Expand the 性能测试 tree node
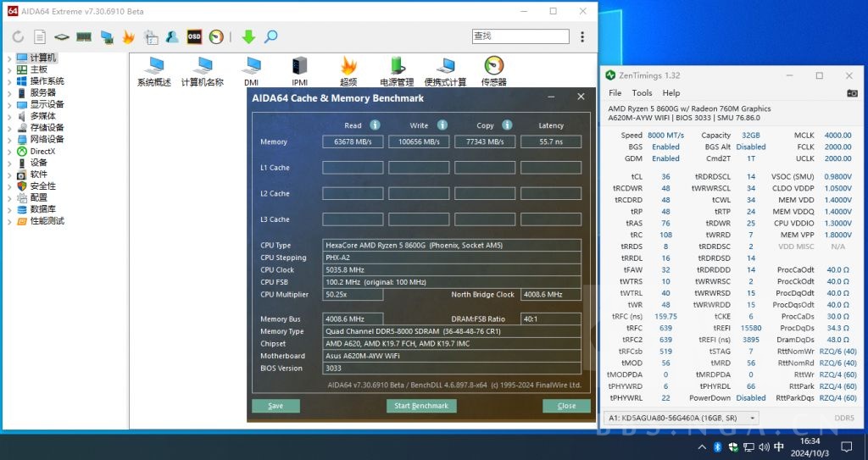The height and width of the screenshot is (460, 868). coord(9,221)
